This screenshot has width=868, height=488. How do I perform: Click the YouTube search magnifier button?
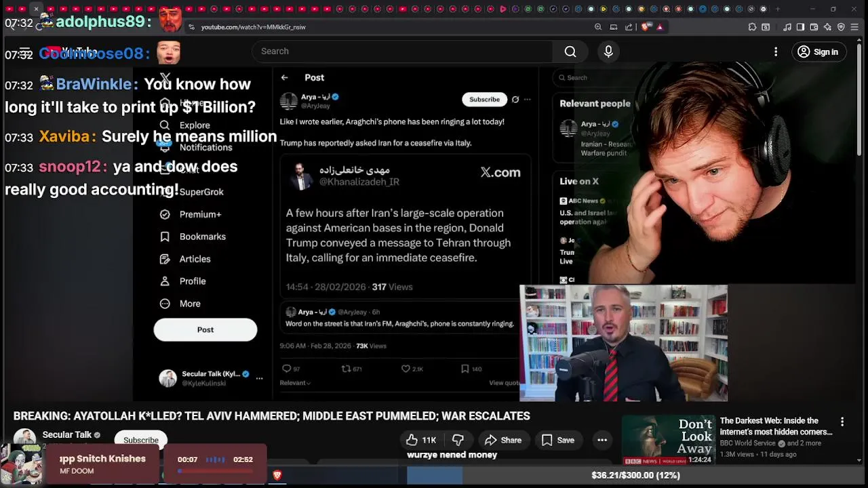click(570, 52)
